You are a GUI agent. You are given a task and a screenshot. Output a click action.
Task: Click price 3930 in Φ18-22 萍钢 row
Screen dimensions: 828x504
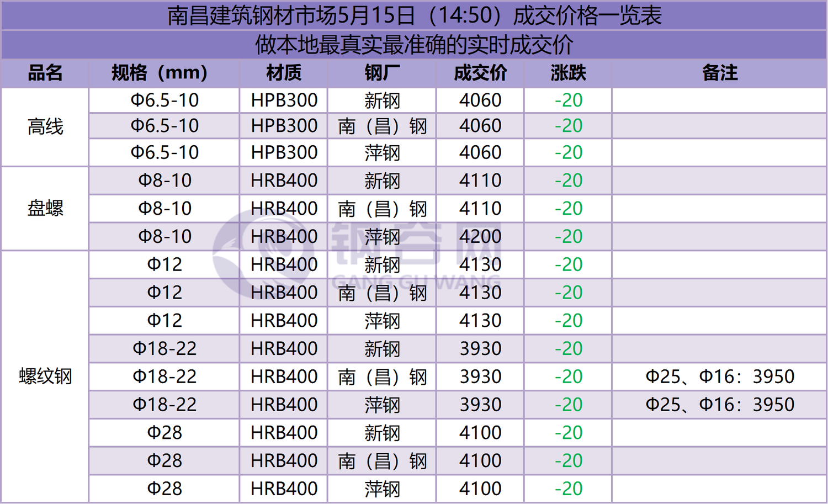click(480, 405)
